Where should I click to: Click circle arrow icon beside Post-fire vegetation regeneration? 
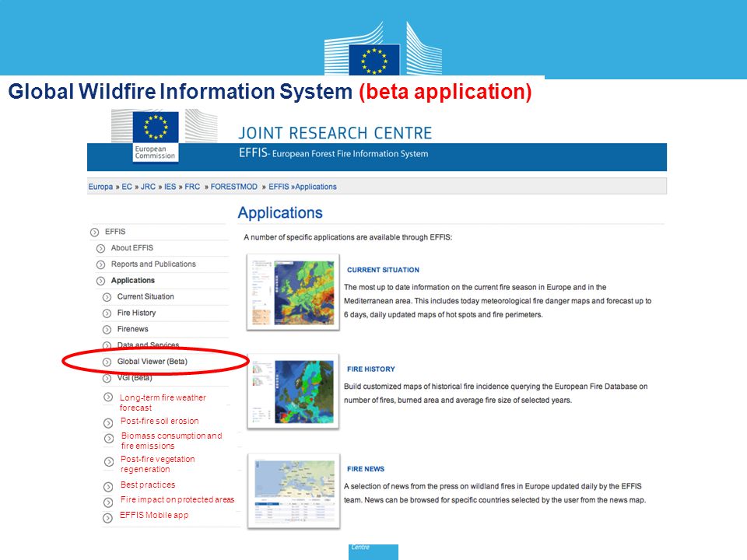click(109, 461)
